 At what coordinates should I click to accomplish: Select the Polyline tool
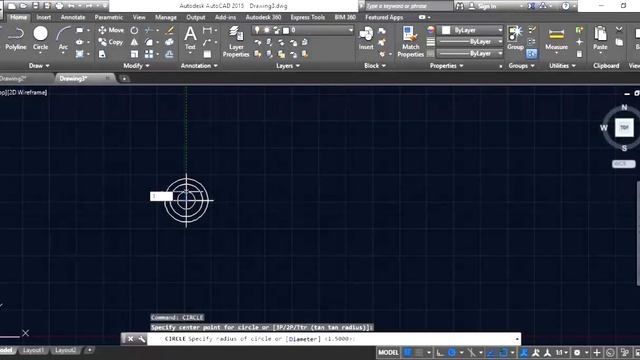[16, 39]
